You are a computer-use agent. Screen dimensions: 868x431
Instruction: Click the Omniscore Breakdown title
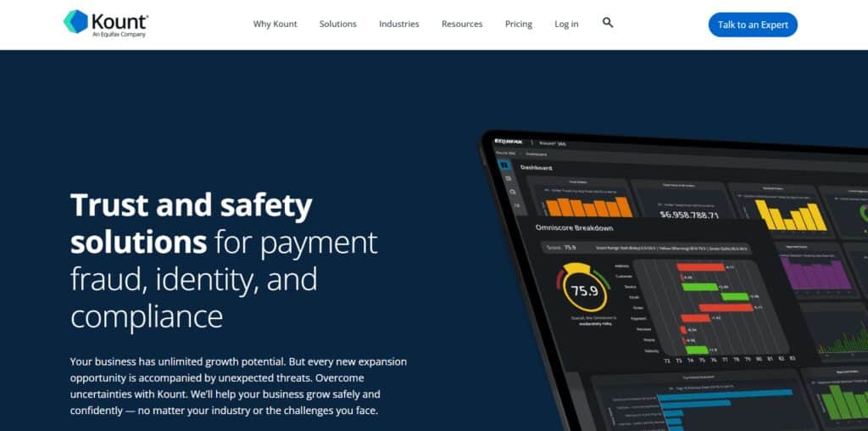[x=574, y=227]
